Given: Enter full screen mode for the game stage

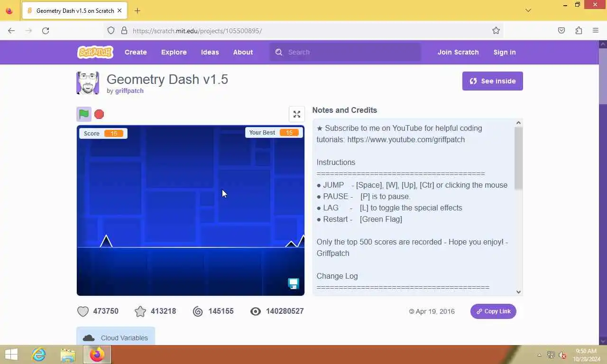Looking at the screenshot, I should (297, 114).
